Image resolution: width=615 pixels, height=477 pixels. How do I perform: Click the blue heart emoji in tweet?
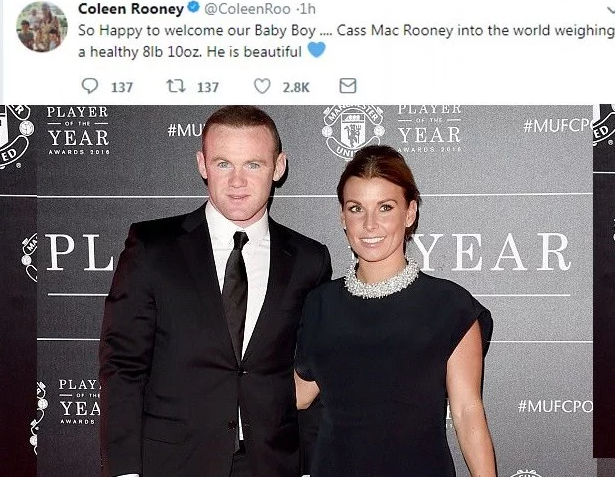point(316,50)
